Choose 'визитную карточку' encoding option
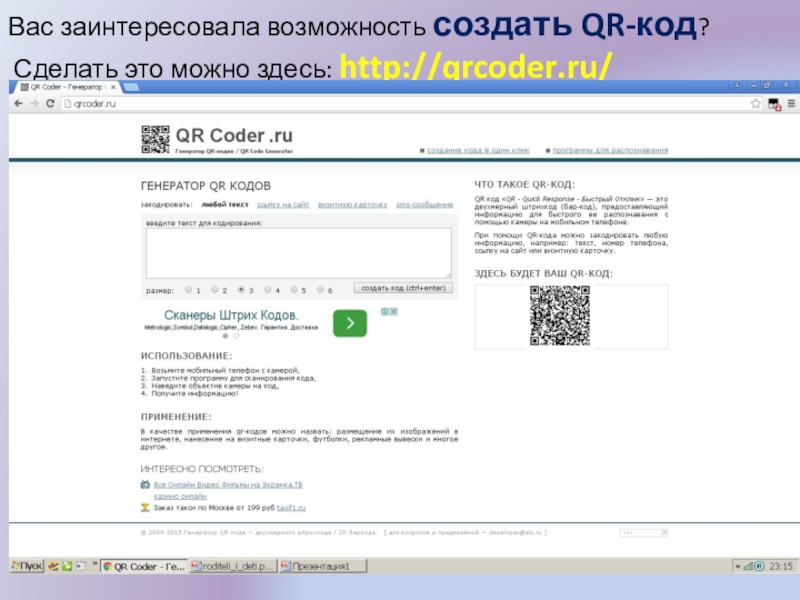This screenshot has width=800, height=600. [353, 205]
